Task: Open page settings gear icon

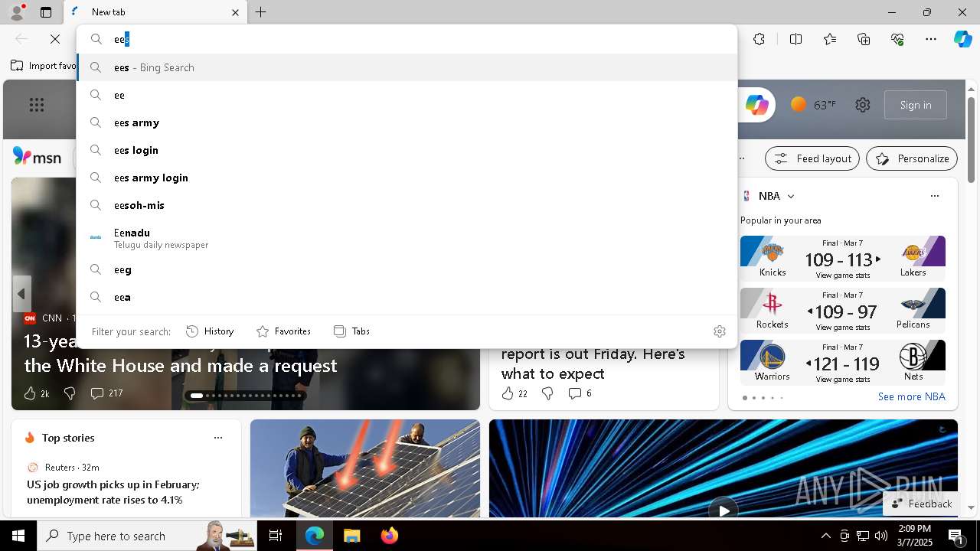Action: [x=863, y=105]
